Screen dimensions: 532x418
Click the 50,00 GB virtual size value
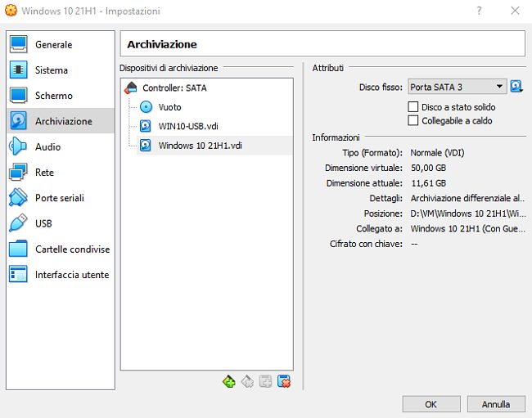pyautogui.click(x=429, y=168)
